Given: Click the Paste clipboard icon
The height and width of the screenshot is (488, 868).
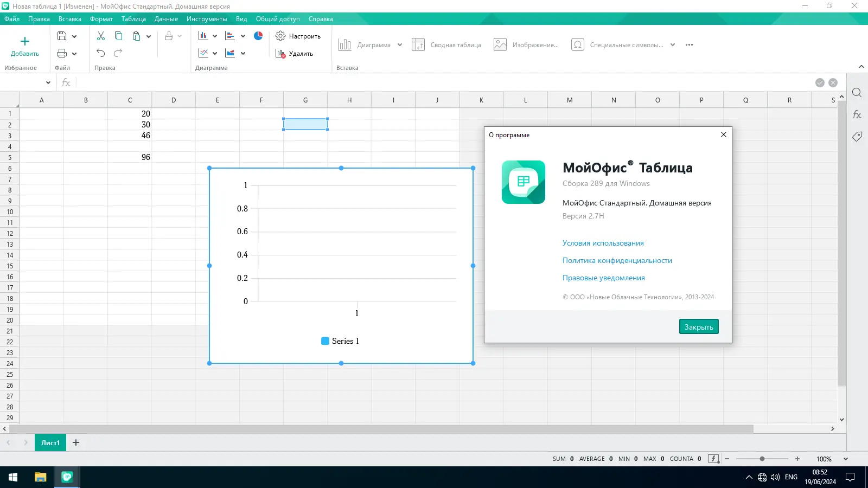Looking at the screenshot, I should coord(136,36).
